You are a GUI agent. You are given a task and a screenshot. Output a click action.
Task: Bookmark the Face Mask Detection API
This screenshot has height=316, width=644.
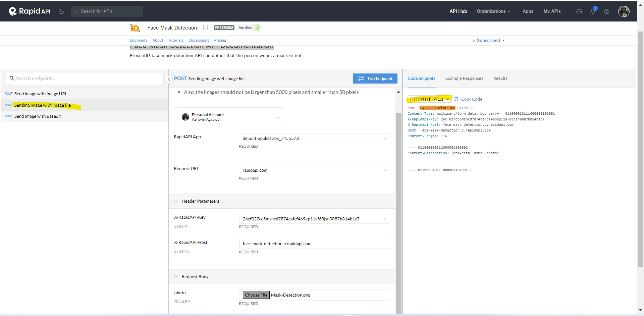[206, 28]
